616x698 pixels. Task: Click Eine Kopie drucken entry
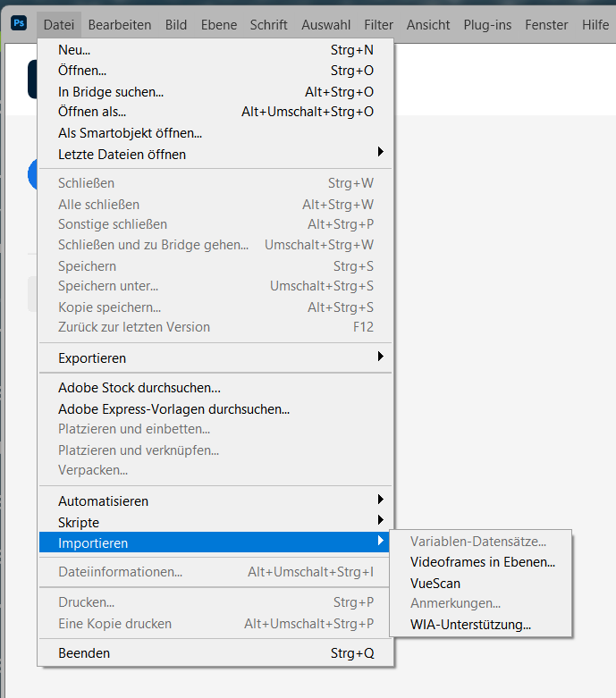(x=215, y=624)
